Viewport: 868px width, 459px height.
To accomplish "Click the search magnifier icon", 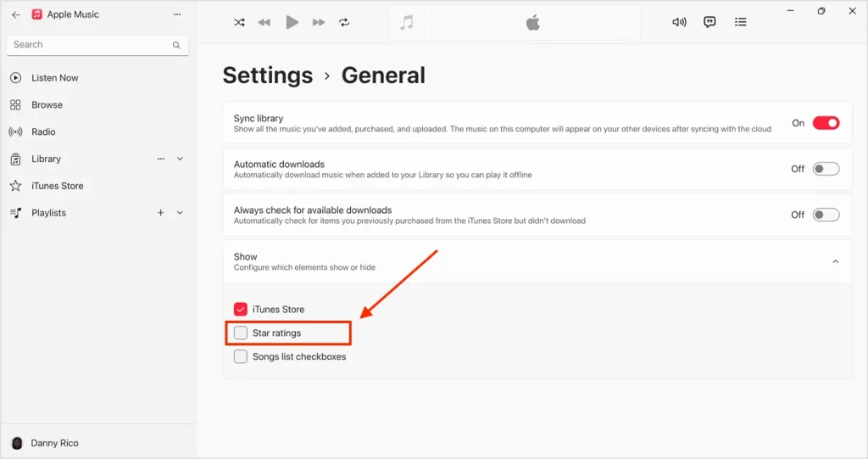I will [176, 45].
